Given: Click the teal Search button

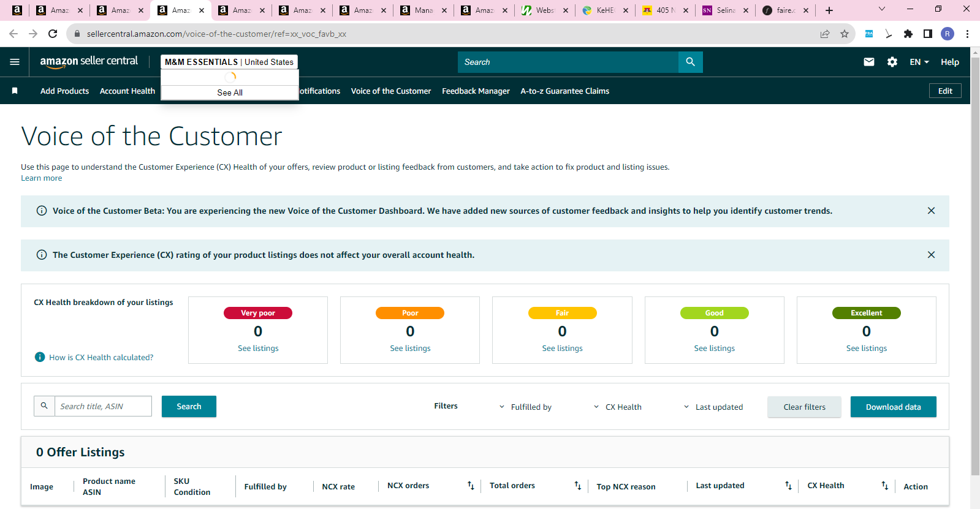Looking at the screenshot, I should (189, 406).
